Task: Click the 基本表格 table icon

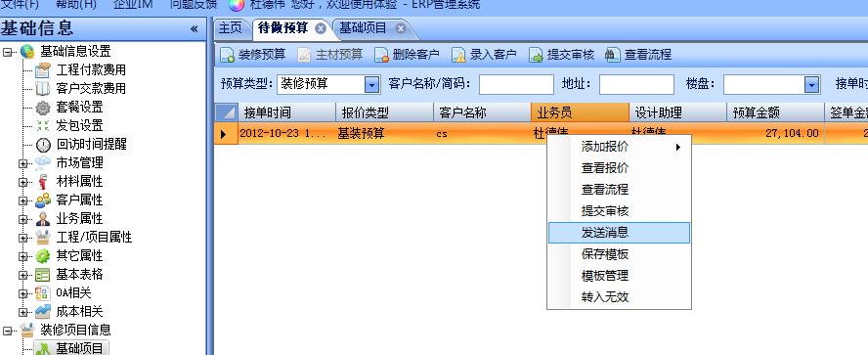Action: tap(43, 275)
